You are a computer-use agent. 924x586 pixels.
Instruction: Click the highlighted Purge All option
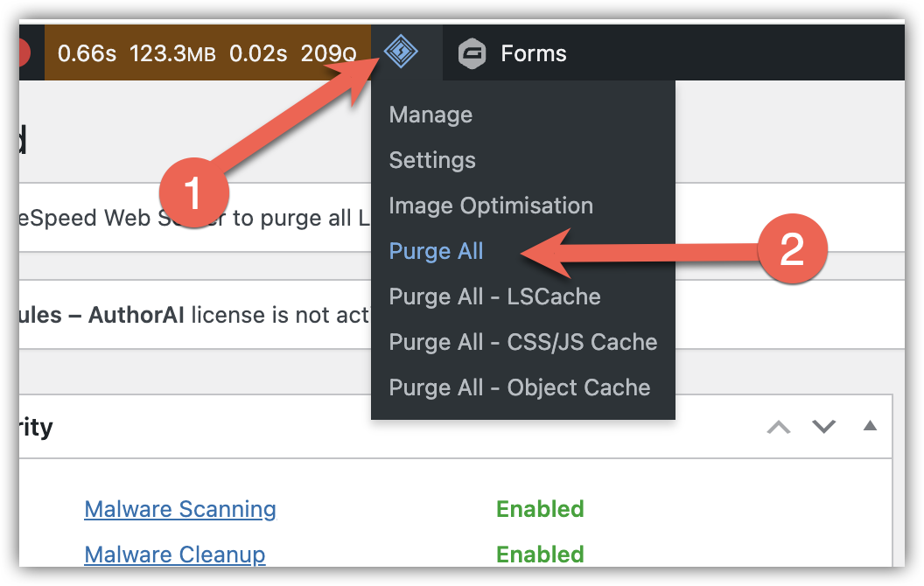[x=436, y=251]
